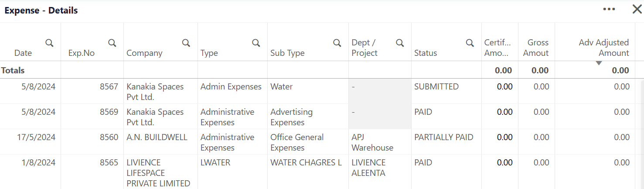Viewport: 644px width, 189px height.
Task: Open search filter on Exp.No column
Action: (112, 43)
